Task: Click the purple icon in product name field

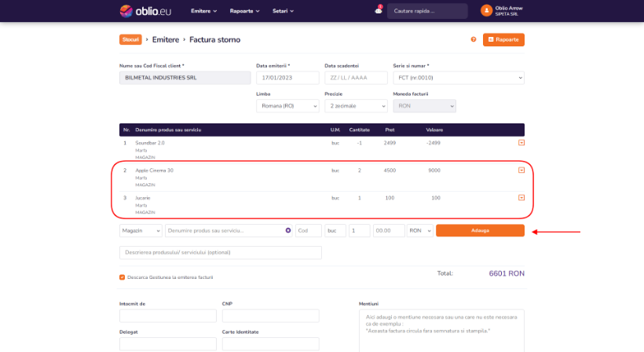Action: pos(288,230)
